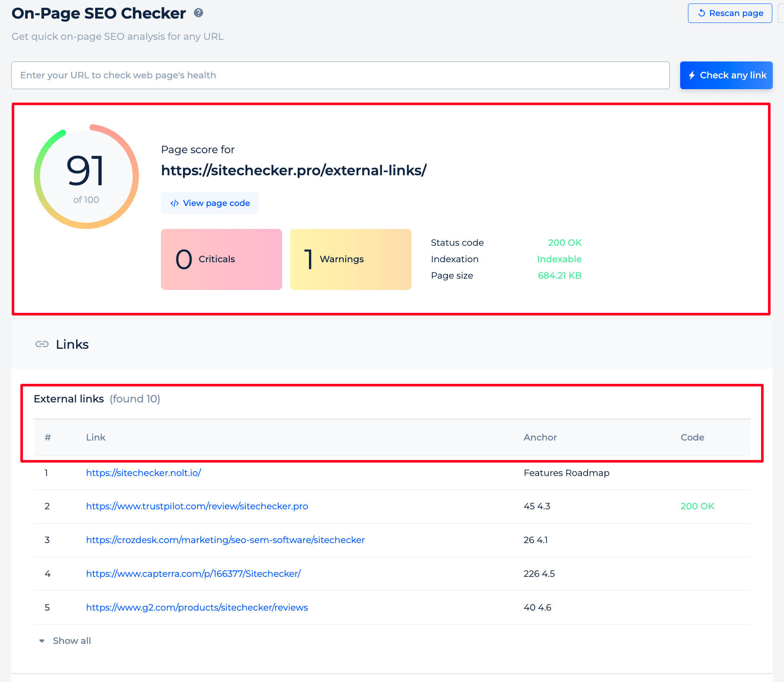The height and width of the screenshot is (682, 784).
Task: Click the 684.21 KB page size value
Action: click(x=559, y=276)
